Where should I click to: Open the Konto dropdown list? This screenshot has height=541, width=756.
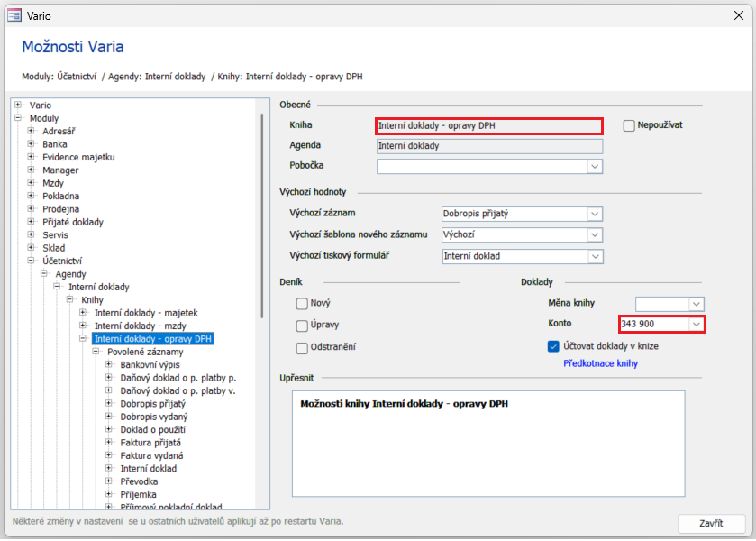[x=697, y=325]
